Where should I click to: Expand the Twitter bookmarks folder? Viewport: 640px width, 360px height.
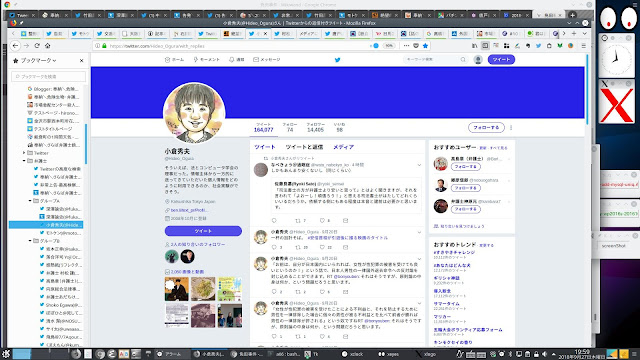24,153
